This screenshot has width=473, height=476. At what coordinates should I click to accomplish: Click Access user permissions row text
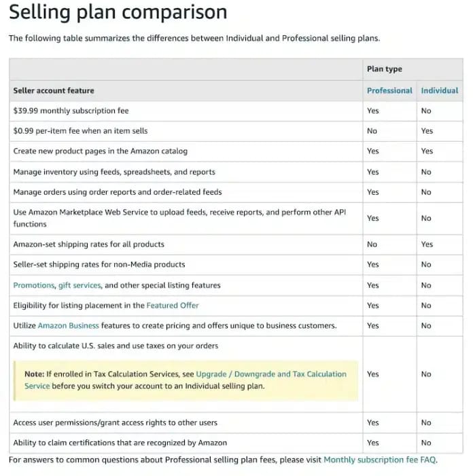pos(115,422)
